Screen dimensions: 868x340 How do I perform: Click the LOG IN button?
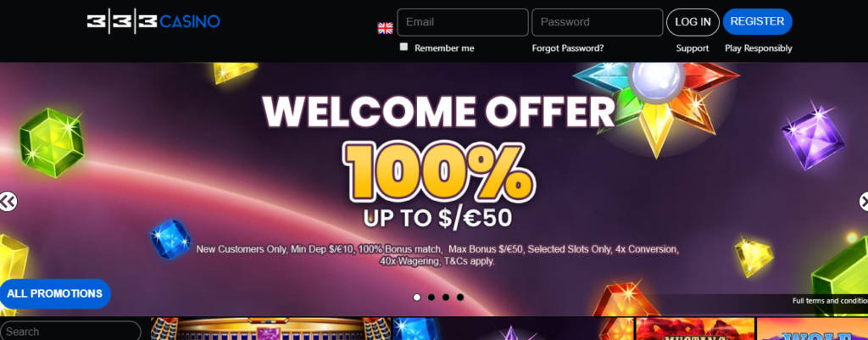tap(693, 22)
